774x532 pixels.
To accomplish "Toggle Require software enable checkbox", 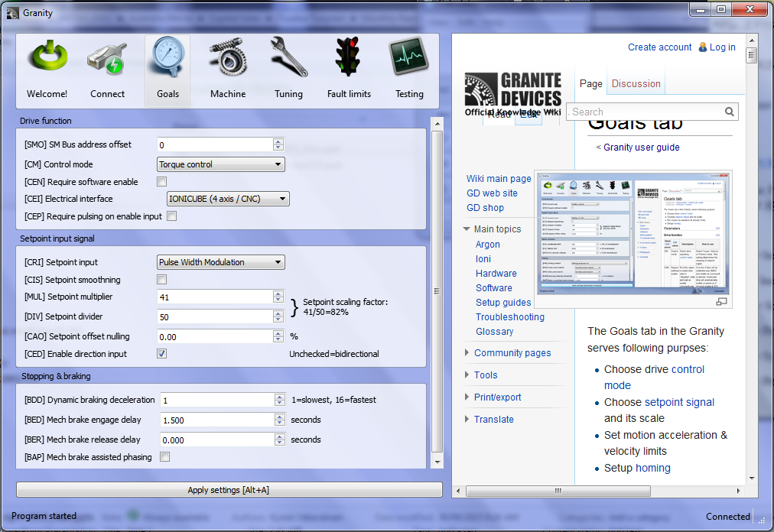I will (162, 182).
